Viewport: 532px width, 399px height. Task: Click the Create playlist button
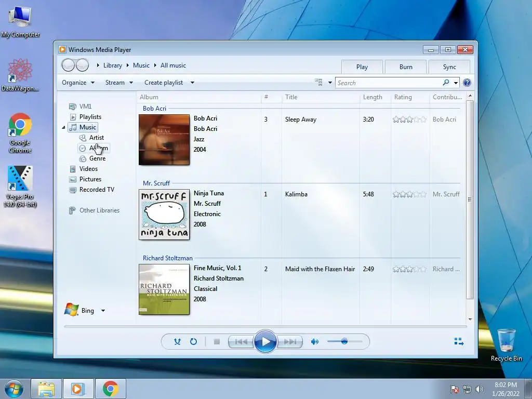[164, 83]
